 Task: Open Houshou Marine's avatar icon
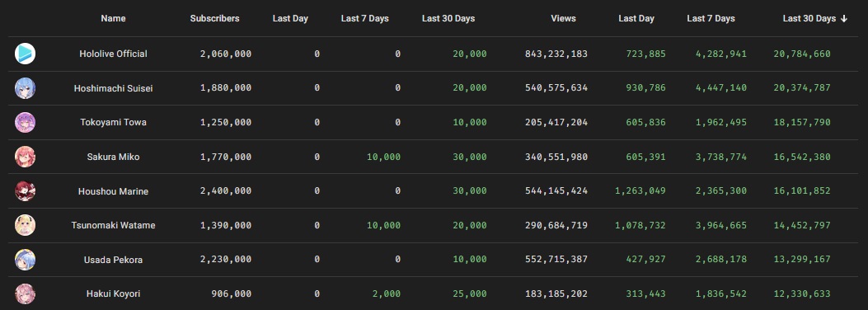click(x=25, y=191)
